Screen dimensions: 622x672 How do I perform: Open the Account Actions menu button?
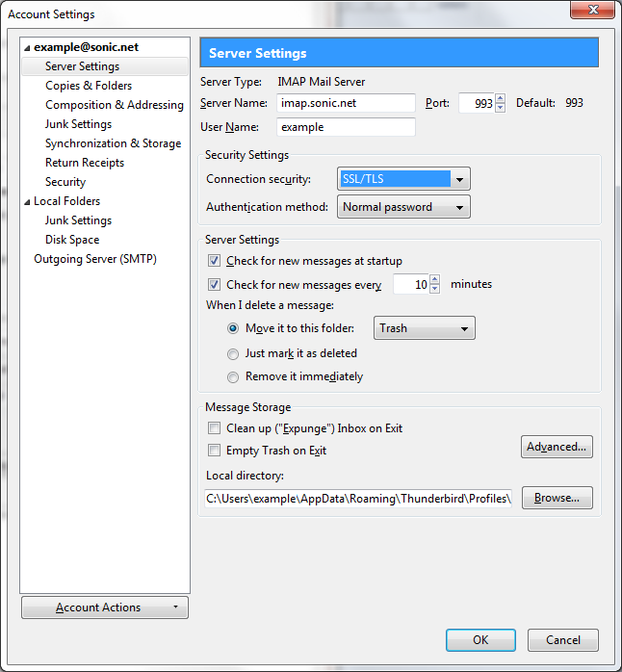pyautogui.click(x=104, y=607)
